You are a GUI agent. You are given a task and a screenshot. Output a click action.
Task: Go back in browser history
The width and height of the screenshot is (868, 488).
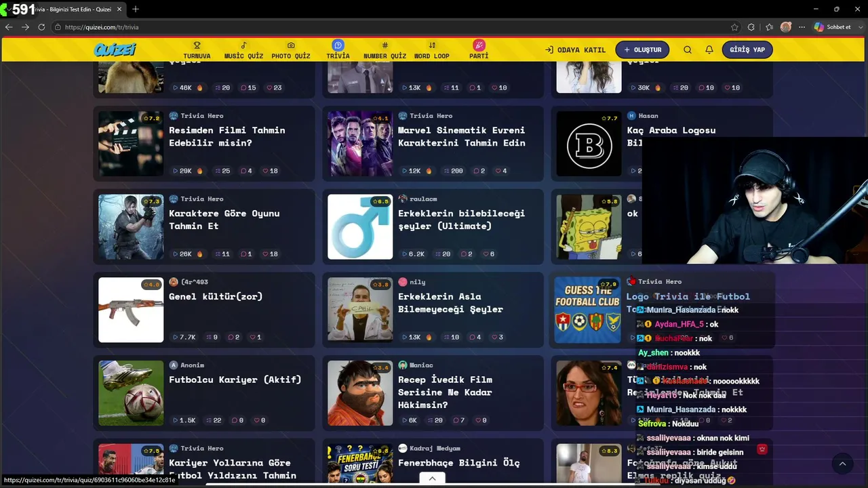(9, 27)
